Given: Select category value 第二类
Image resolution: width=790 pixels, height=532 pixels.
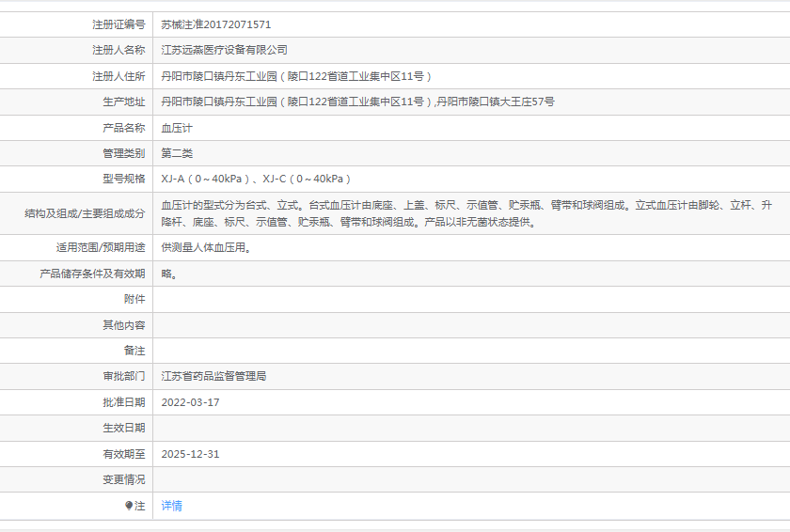Looking at the screenshot, I should click(177, 153).
